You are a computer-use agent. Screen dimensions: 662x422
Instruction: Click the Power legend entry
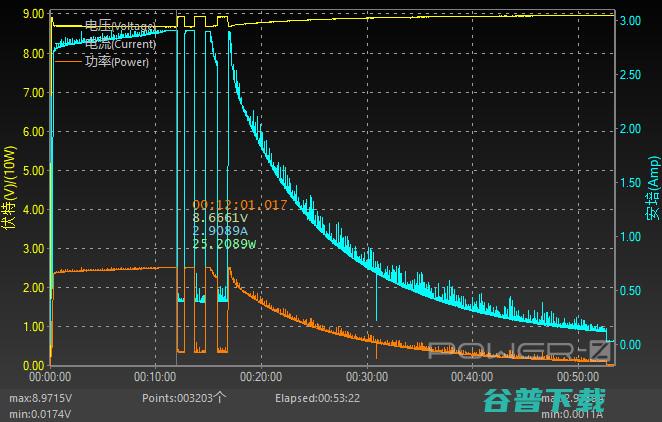[116, 62]
